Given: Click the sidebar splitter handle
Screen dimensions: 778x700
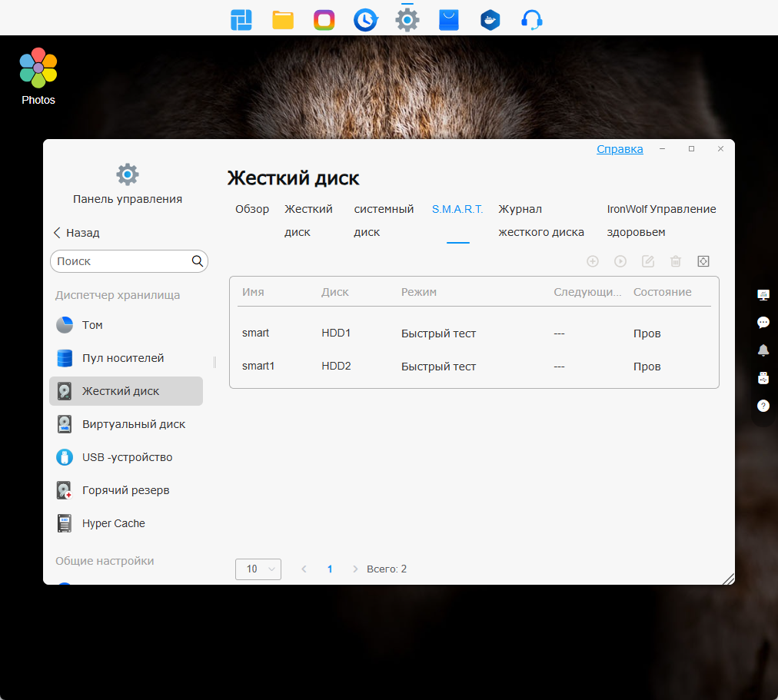Looking at the screenshot, I should [x=214, y=362].
